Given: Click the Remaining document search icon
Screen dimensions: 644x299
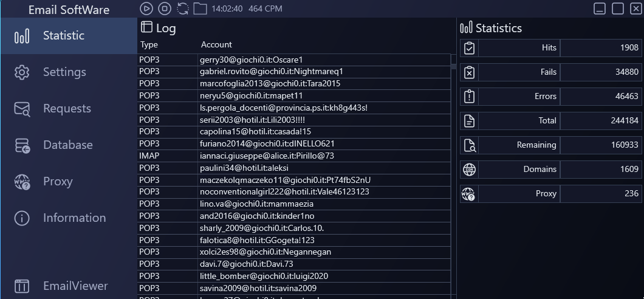Looking at the screenshot, I should tap(469, 145).
